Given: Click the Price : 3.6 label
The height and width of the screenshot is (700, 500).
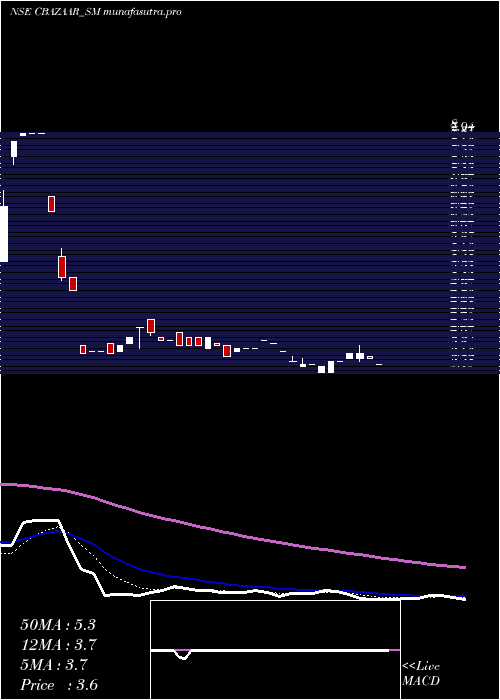Looking at the screenshot, I should (59, 685).
